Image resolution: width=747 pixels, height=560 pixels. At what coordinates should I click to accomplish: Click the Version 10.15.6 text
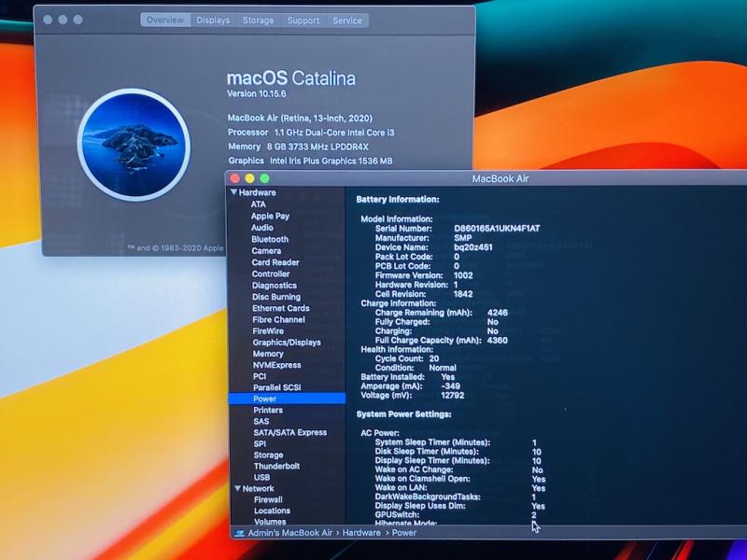(256, 94)
